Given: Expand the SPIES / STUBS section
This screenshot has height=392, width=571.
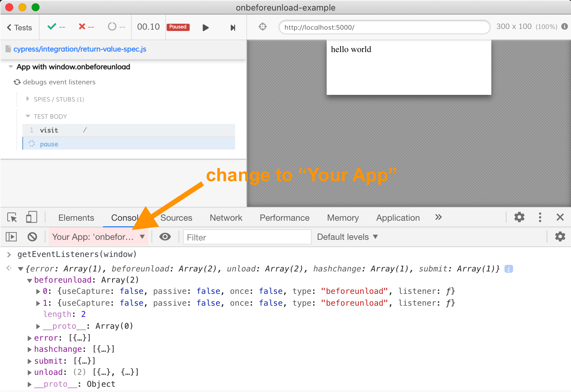Looking at the screenshot, I should coord(28,99).
